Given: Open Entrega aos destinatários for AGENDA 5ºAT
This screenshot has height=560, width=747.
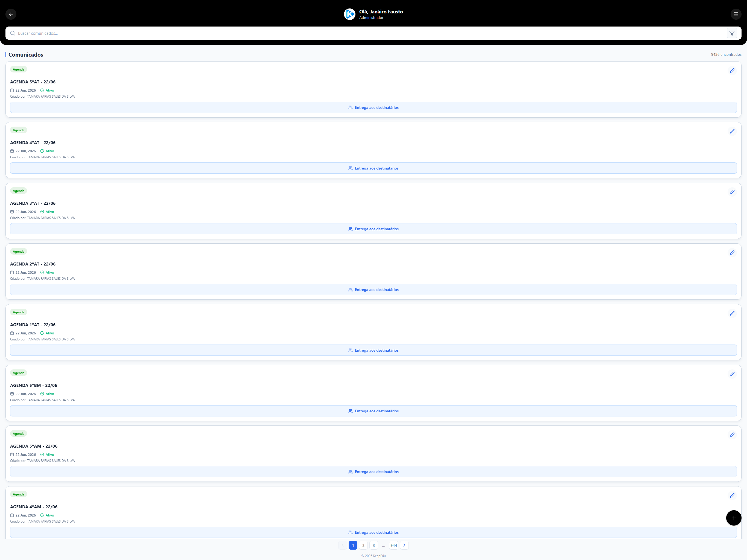Looking at the screenshot, I should [x=373, y=107].
